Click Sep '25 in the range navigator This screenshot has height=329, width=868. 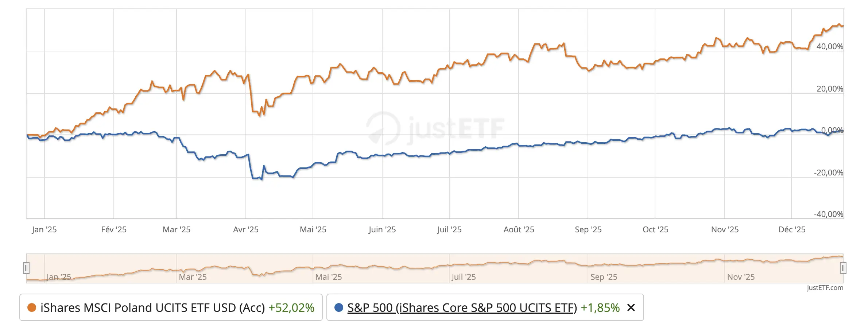pos(604,277)
